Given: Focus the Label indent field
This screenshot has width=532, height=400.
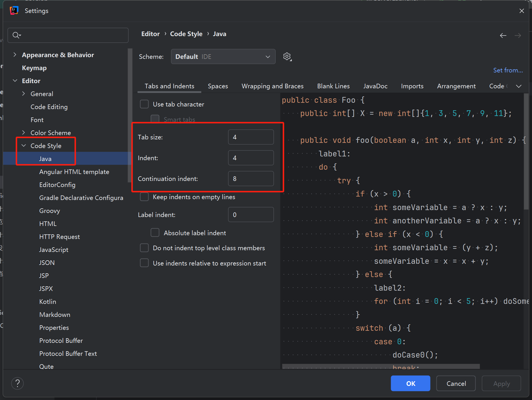Looking at the screenshot, I should click(251, 214).
